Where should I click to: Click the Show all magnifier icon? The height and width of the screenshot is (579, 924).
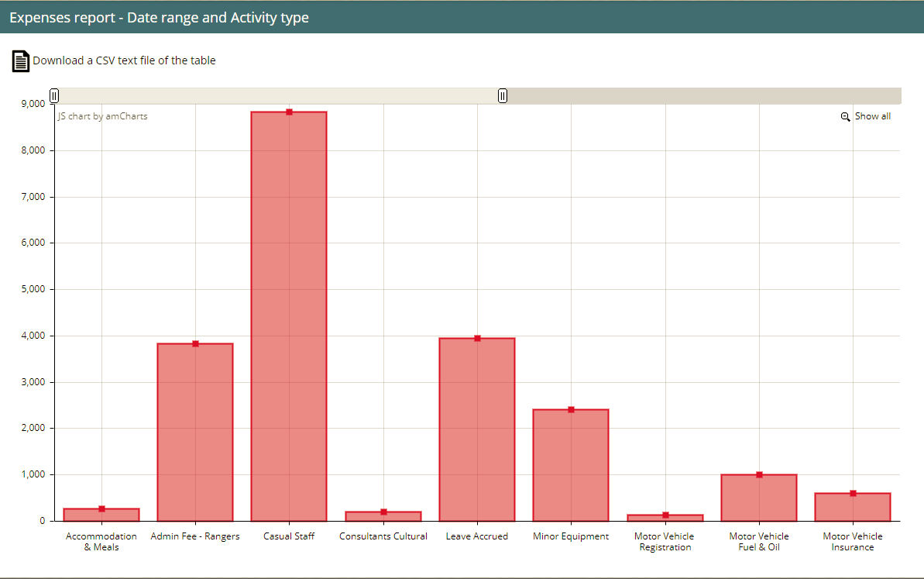845,117
